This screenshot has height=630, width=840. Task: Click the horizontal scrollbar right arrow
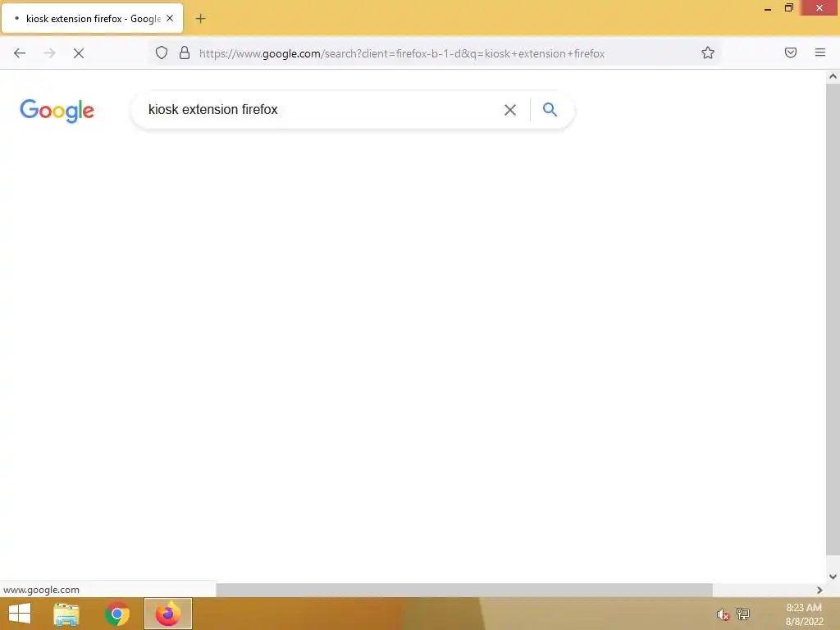tap(819, 590)
